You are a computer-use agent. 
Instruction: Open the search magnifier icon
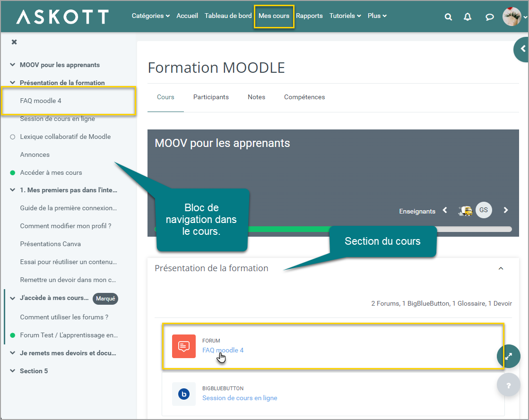448,17
